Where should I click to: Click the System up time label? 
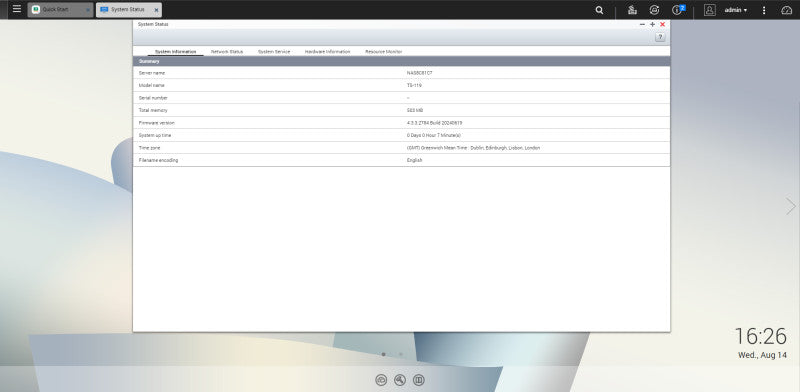pos(155,135)
